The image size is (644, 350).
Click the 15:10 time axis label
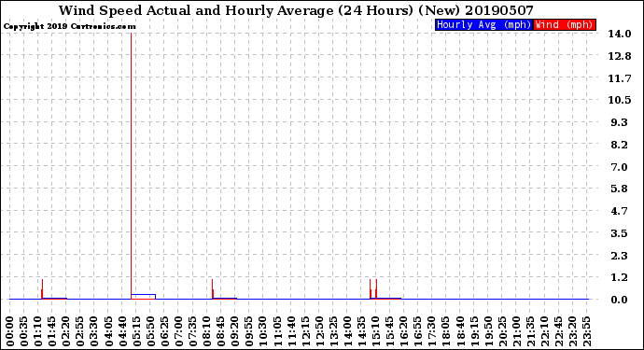tap(376, 331)
